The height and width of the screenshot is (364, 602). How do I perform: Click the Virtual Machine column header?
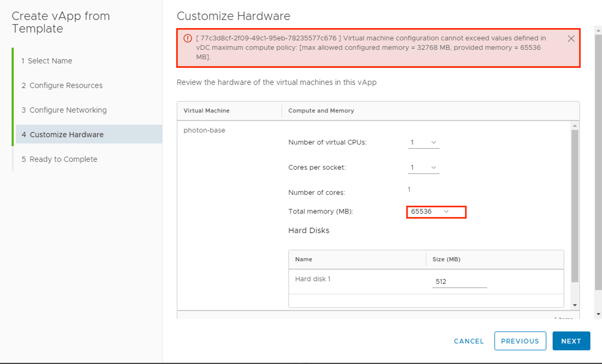tap(206, 111)
